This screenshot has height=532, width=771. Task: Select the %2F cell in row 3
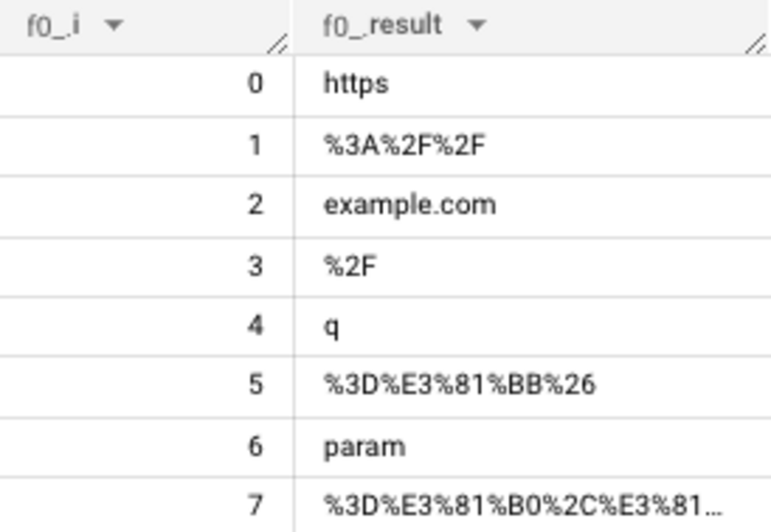coord(350,266)
